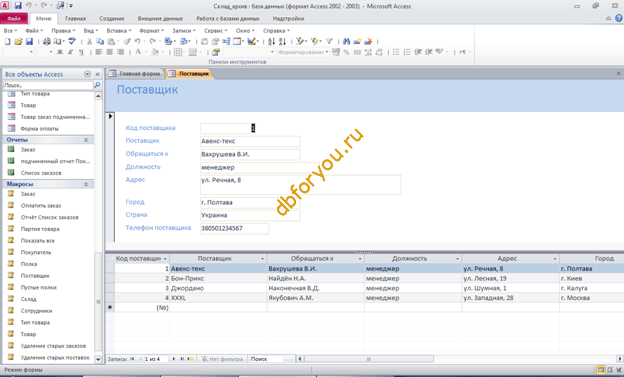
Task: Go to first record arrow
Action: [132, 359]
